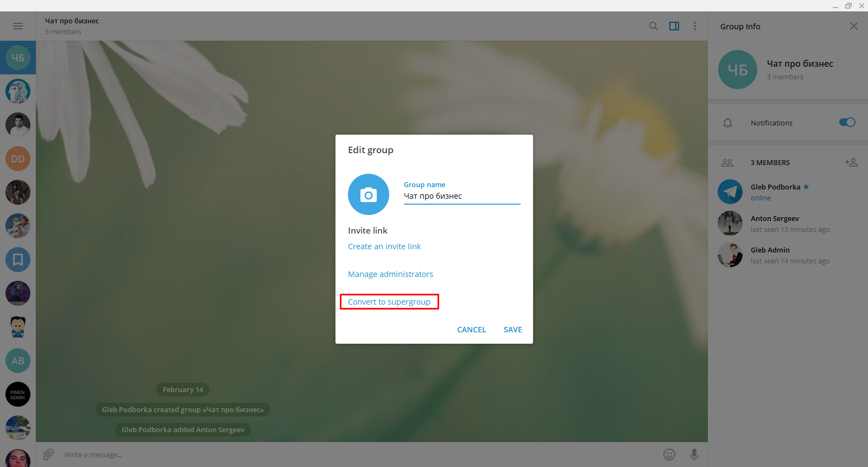This screenshot has height=467, width=868.
Task: Click the paperclip attach file icon
Action: coord(48,455)
